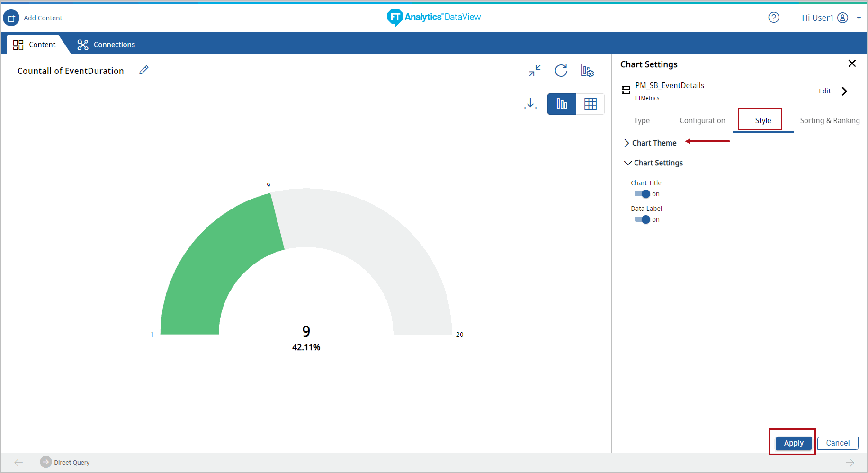Download the chart
This screenshot has height=473, width=868.
pyautogui.click(x=530, y=104)
